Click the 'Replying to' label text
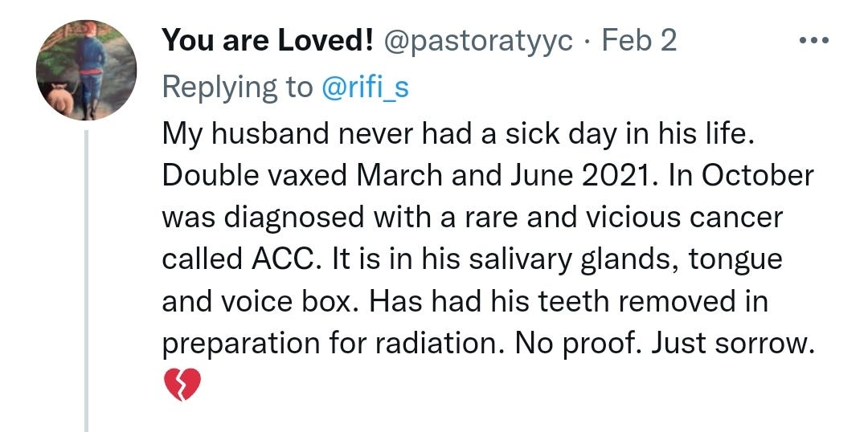Viewport: 868px width, 432px height. pos(237,88)
